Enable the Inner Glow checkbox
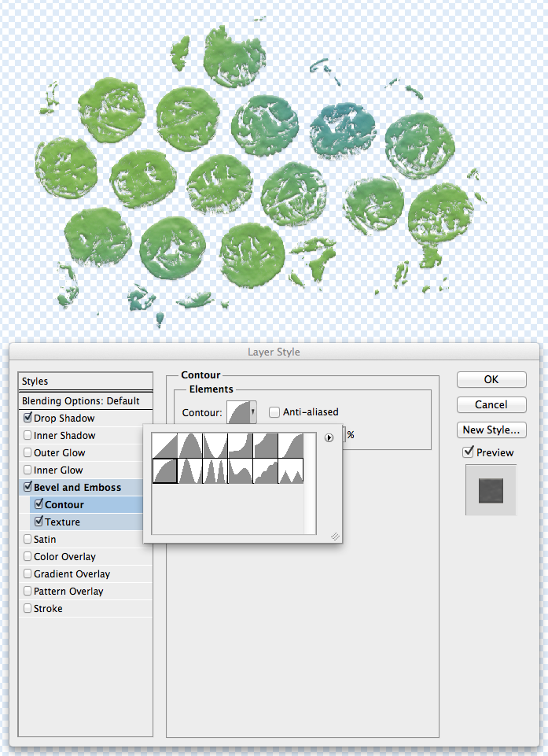The image size is (548, 756). 28,470
